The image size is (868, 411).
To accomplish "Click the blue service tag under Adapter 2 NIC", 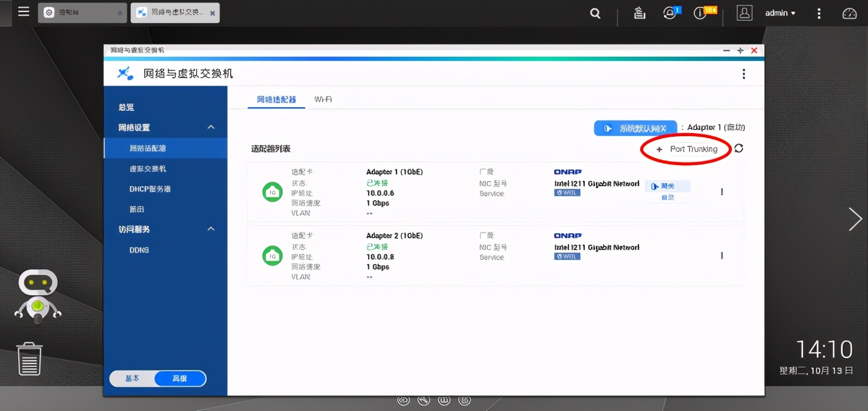I will pyautogui.click(x=567, y=256).
